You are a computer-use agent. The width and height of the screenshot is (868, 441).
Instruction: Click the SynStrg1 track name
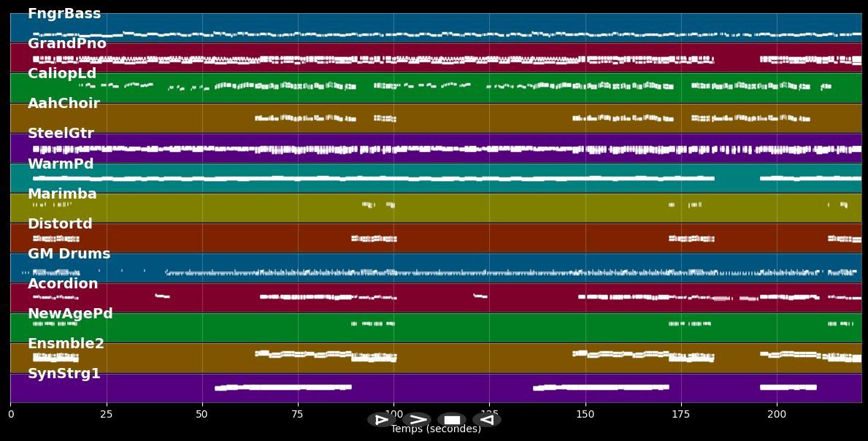tap(64, 374)
